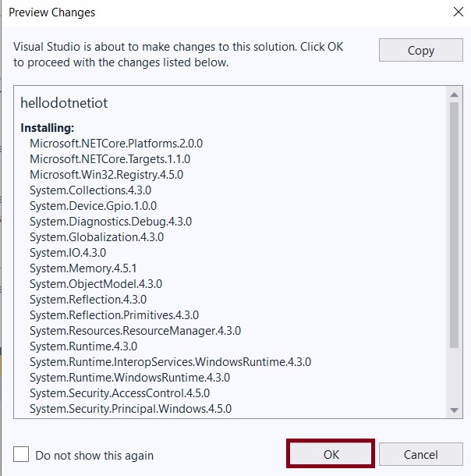
Task: Click the System.Device.Gpio.1.0.0 package entry
Action: (93, 206)
